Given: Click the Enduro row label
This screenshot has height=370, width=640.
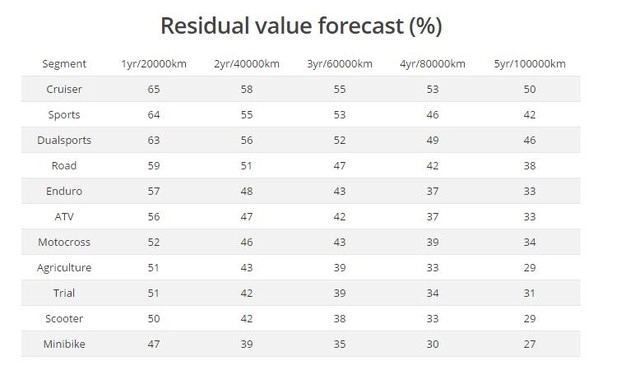Looking at the screenshot, I should 64,191.
